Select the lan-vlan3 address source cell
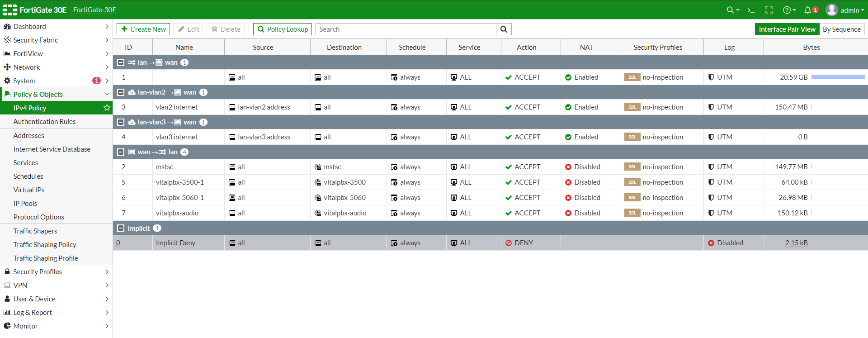Viewport: 868px width, 338px height. 267,137
